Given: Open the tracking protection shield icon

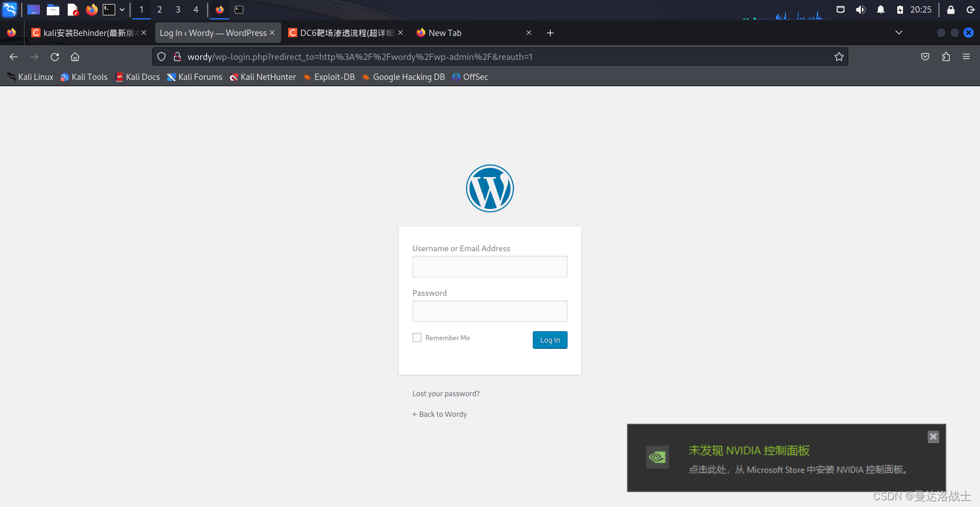Looking at the screenshot, I should (161, 57).
